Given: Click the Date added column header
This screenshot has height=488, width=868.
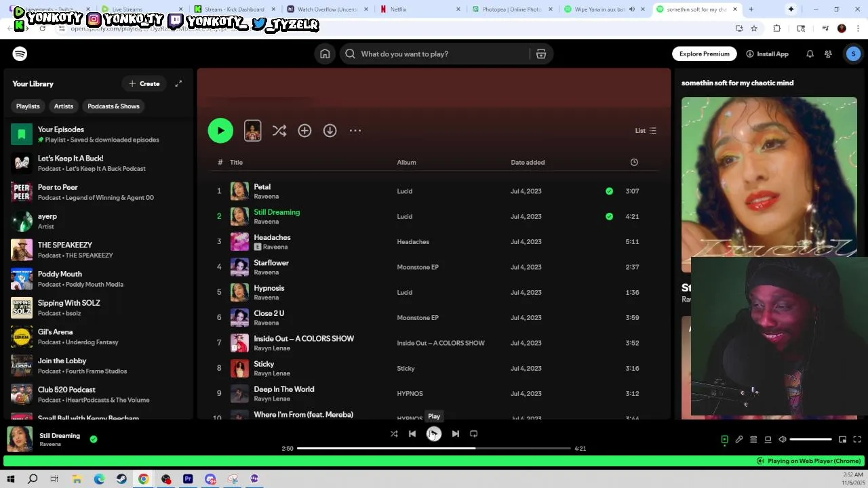Looking at the screenshot, I should tap(528, 162).
